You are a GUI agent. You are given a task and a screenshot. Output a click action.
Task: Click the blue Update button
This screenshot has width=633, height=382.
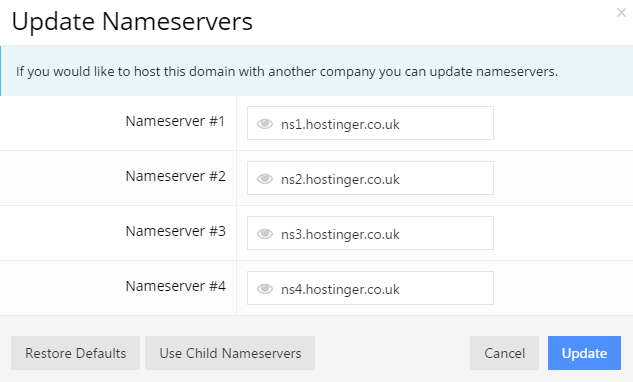pos(584,353)
